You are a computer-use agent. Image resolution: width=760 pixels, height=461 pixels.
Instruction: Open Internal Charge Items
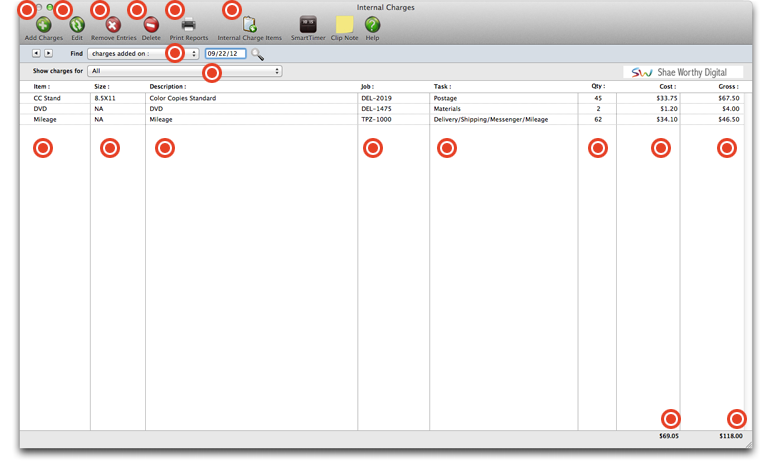click(x=249, y=25)
